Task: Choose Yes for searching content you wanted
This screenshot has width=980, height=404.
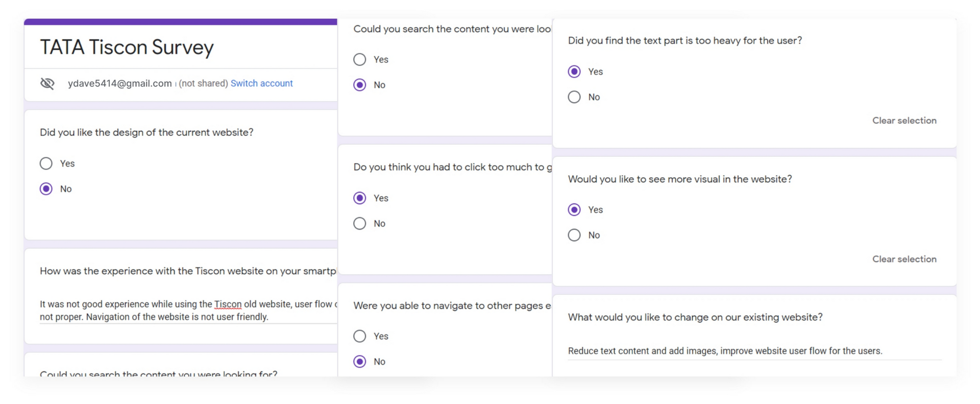Action: tap(360, 59)
